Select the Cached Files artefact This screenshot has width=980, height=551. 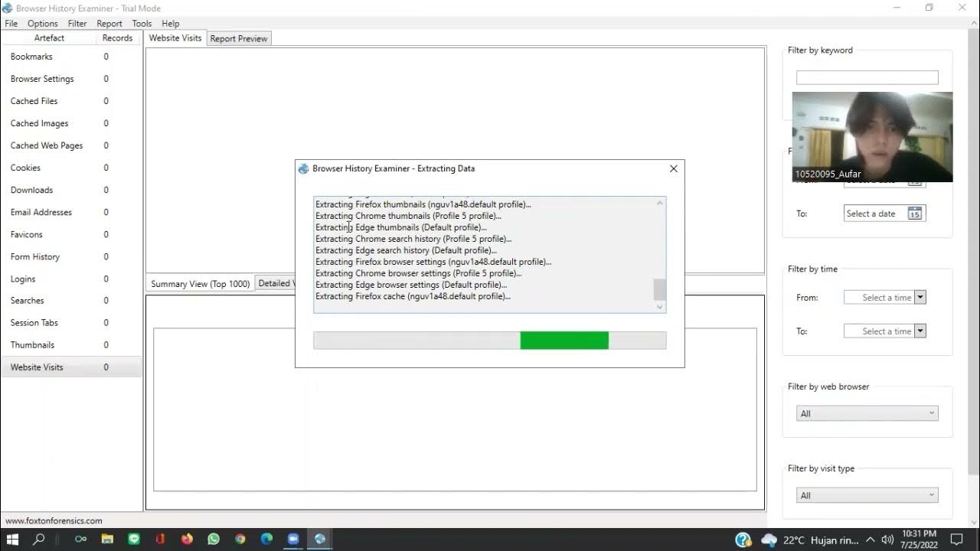coord(71,101)
